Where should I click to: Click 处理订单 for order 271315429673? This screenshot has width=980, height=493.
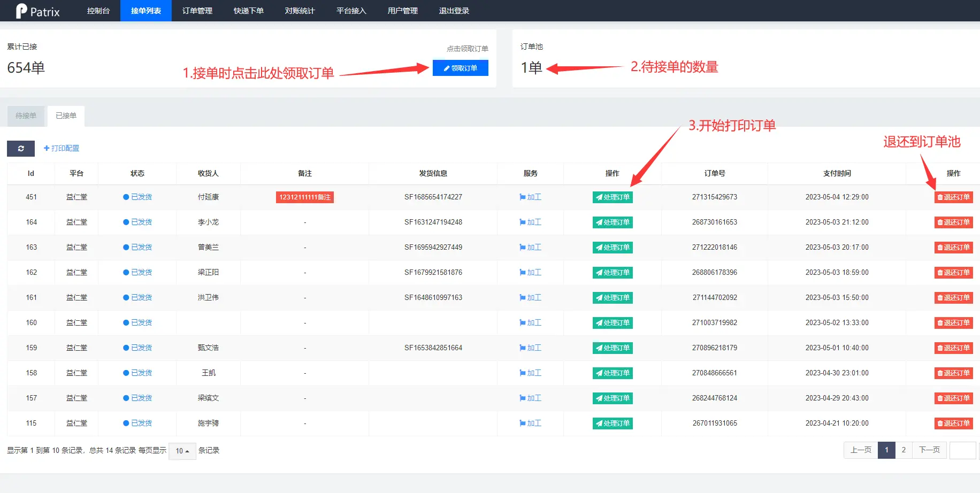(612, 197)
